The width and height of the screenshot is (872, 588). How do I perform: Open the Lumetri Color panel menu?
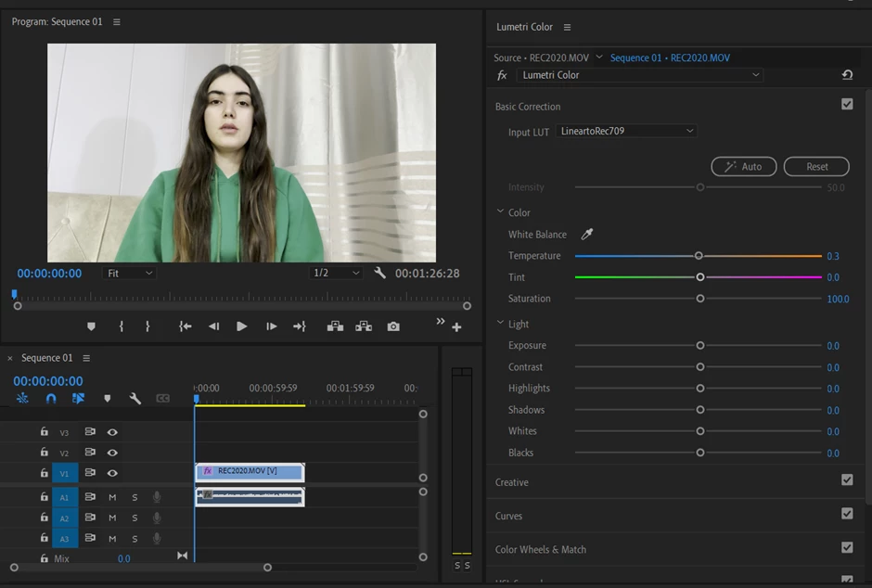[567, 28]
